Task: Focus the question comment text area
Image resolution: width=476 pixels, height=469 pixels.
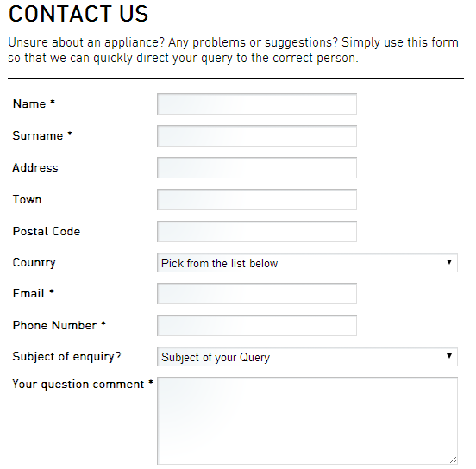Action: pos(307,421)
